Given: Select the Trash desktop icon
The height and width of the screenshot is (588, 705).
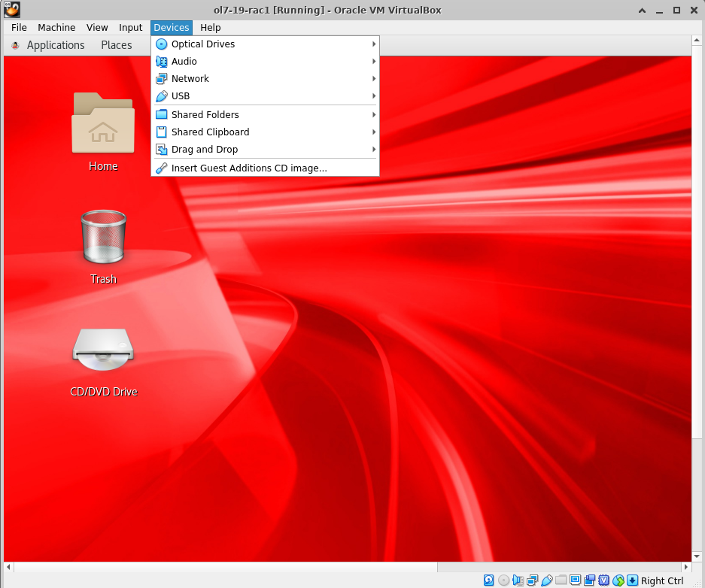Looking at the screenshot, I should pos(103,247).
